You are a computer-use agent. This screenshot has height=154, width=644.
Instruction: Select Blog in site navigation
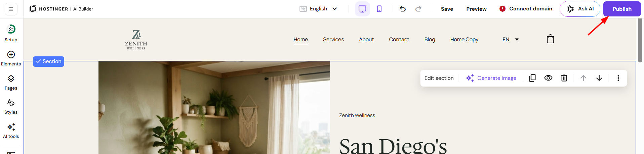(x=430, y=40)
